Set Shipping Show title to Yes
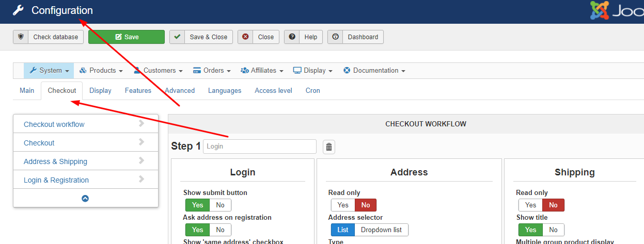644x244 pixels. coord(531,230)
